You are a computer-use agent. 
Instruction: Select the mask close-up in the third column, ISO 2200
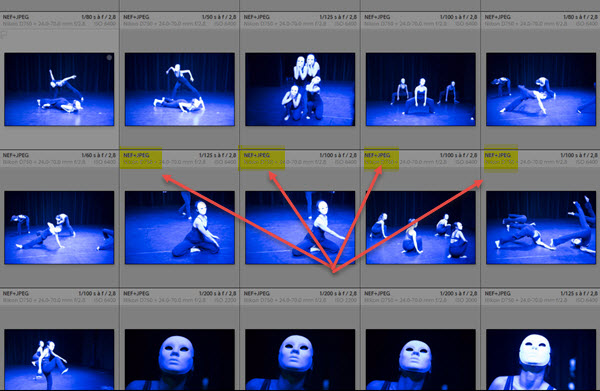click(x=300, y=359)
